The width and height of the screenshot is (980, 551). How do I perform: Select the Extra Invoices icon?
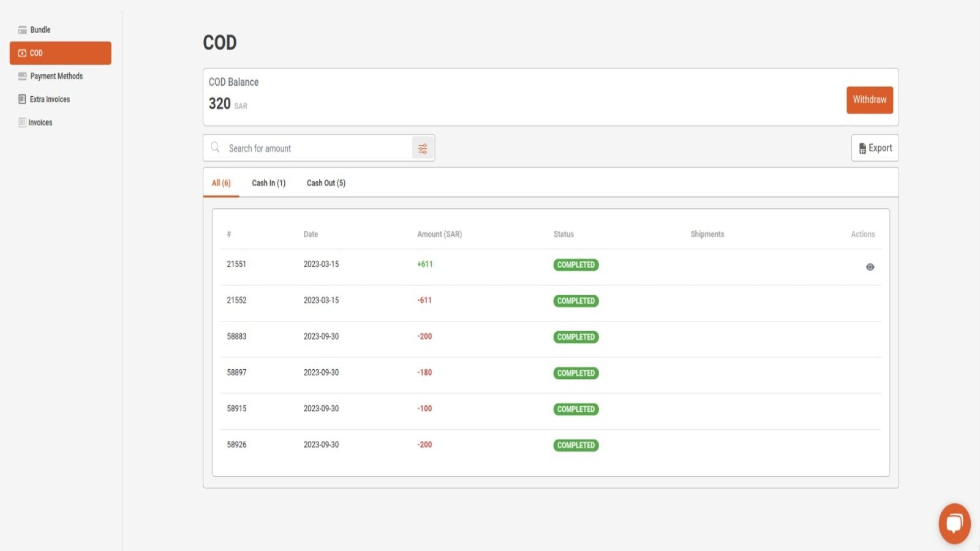(x=21, y=99)
